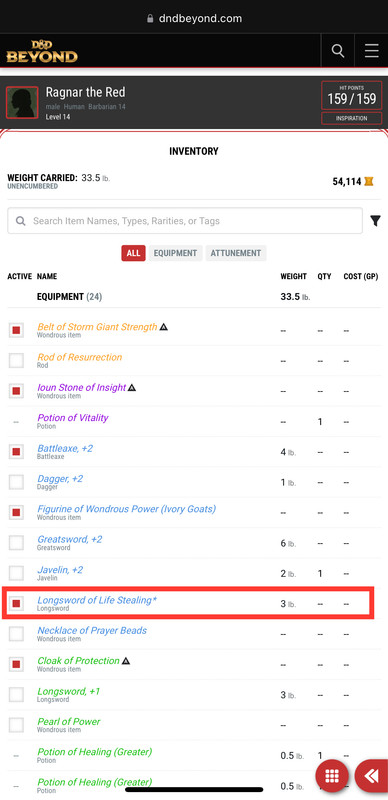Image resolution: width=388 pixels, height=800 pixels.
Task: Click INVENTORY panel title
Action: coord(194,151)
